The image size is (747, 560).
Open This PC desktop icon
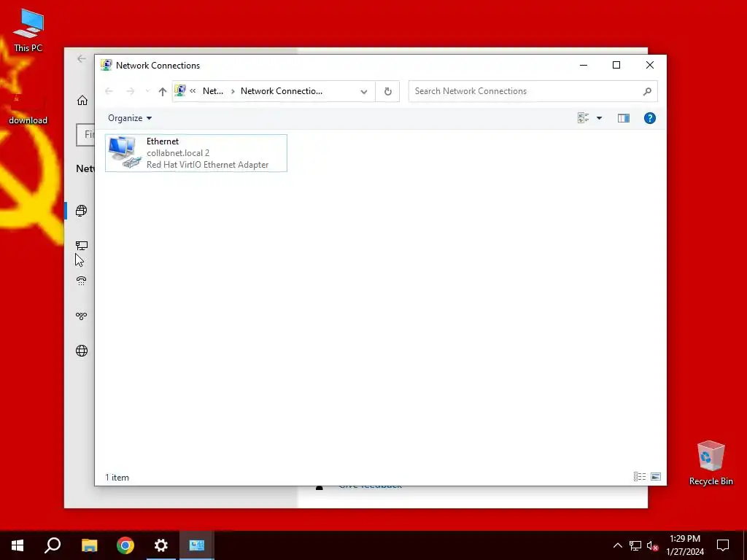[28, 30]
